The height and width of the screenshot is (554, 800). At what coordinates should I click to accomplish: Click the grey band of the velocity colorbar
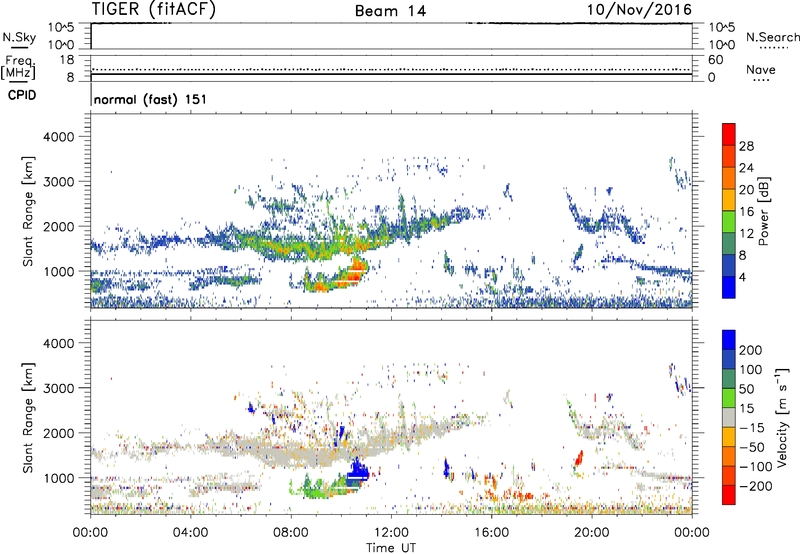coord(729,417)
